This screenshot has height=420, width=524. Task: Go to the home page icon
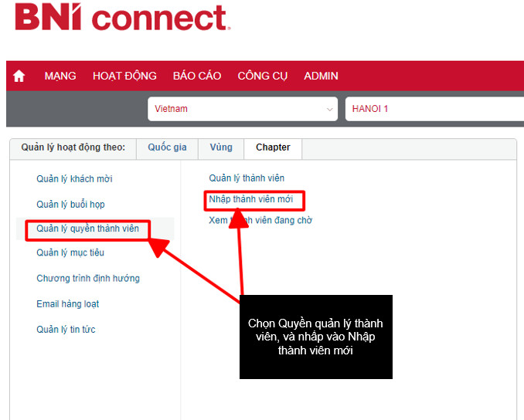click(x=19, y=76)
